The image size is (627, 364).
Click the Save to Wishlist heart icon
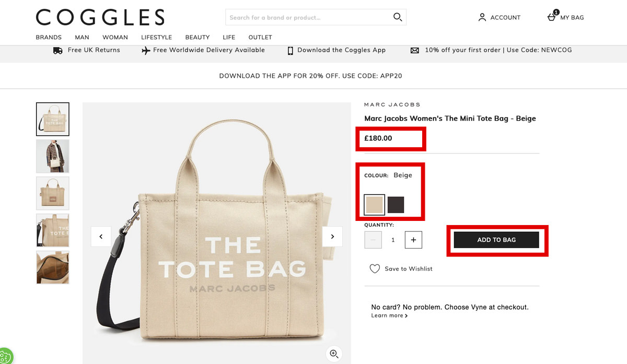[x=375, y=268]
